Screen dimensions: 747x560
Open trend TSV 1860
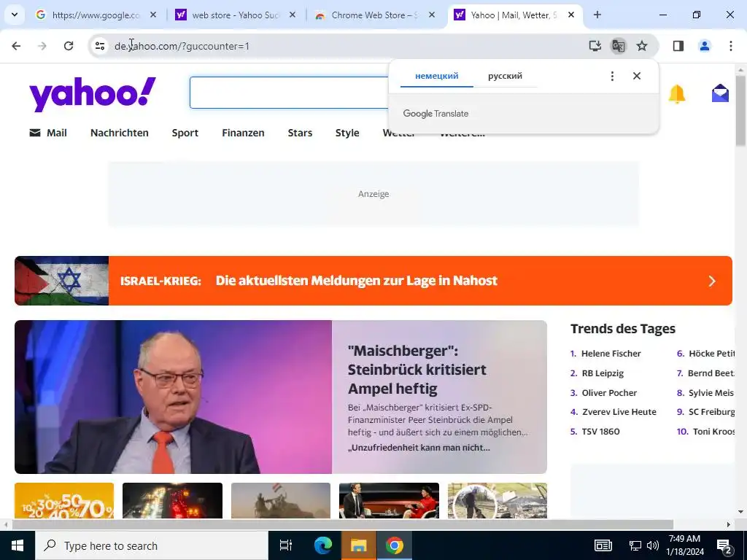[x=601, y=432]
